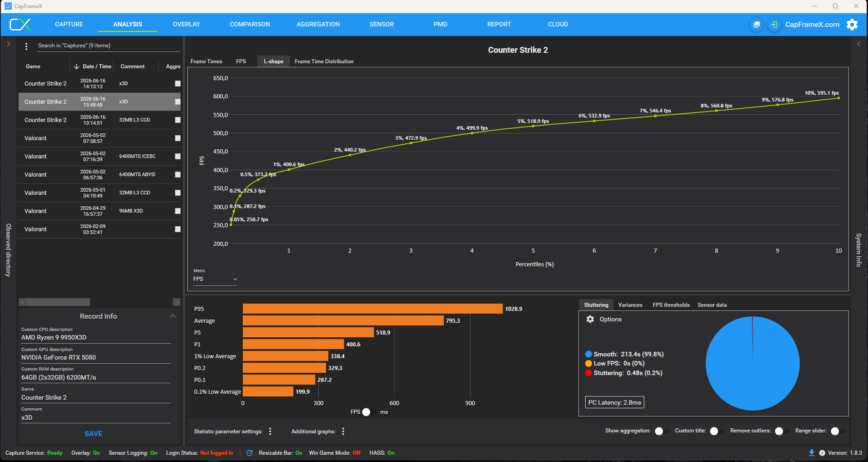Collapse the Record Info panel

pos(173,316)
